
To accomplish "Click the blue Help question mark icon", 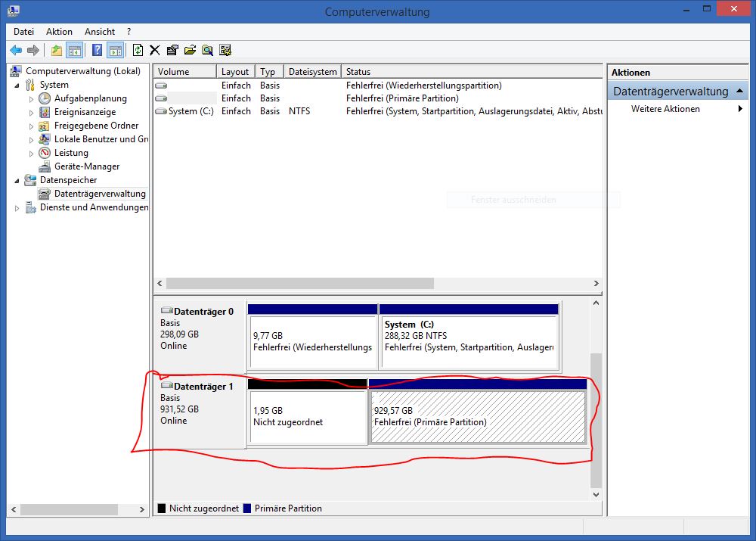I will pos(97,50).
